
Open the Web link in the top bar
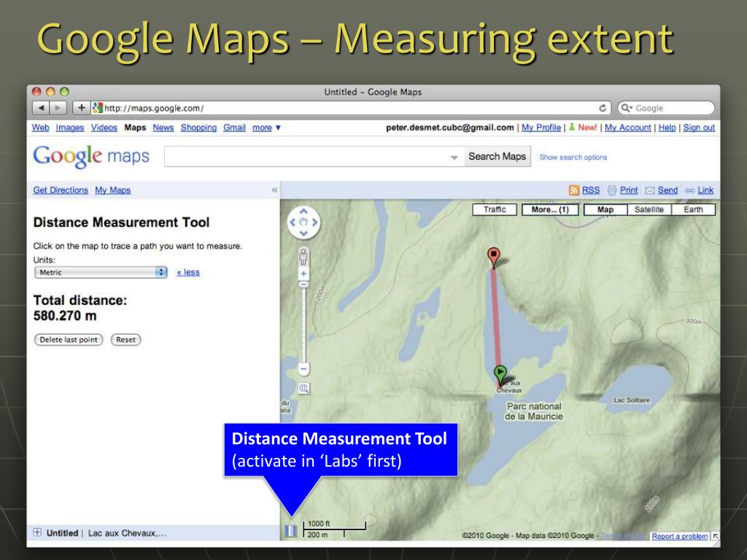tap(41, 128)
